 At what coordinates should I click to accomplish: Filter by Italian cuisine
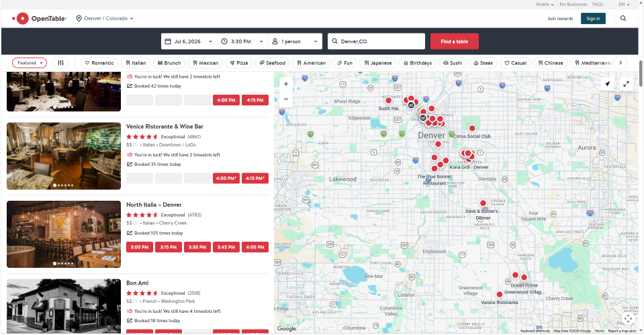(x=136, y=63)
